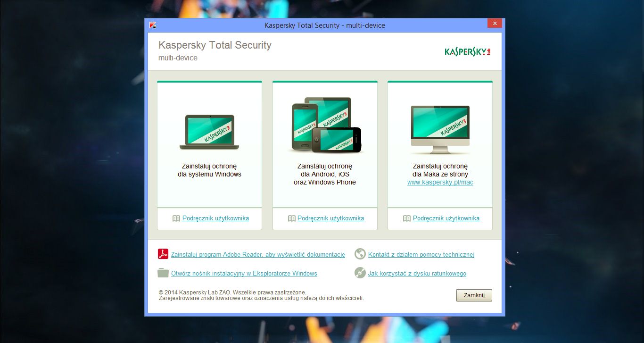The height and width of the screenshot is (343, 644).
Task: Click 'Zainstaluj program Adobe Reader' link
Action: 258,255
